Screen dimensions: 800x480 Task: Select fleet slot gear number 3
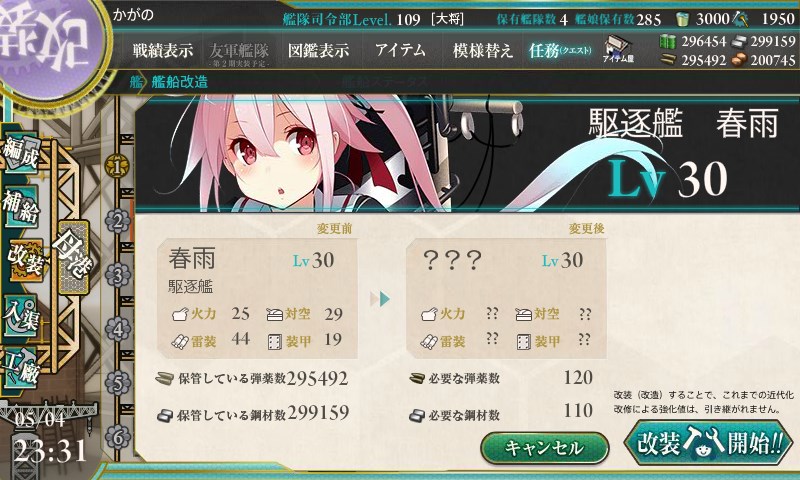pyautogui.click(x=117, y=275)
